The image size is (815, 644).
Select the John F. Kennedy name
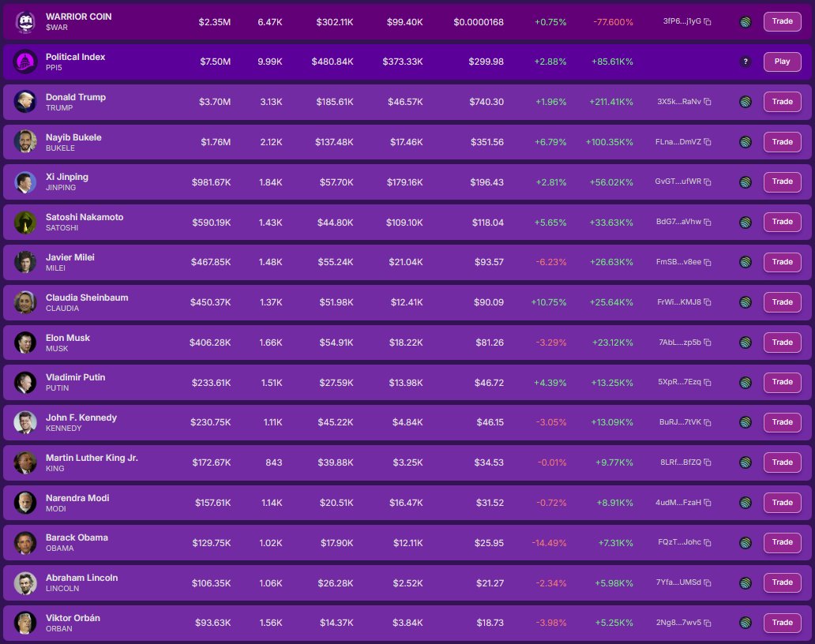click(x=81, y=417)
